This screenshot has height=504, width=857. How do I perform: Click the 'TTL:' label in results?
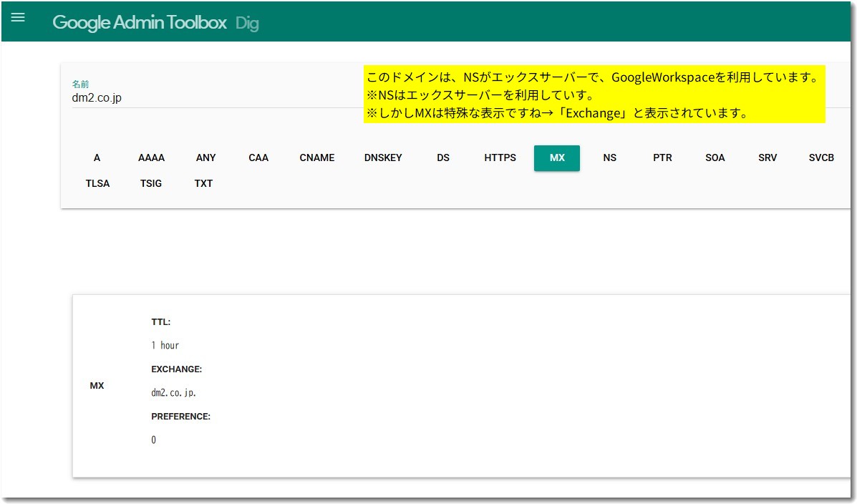pyautogui.click(x=160, y=322)
